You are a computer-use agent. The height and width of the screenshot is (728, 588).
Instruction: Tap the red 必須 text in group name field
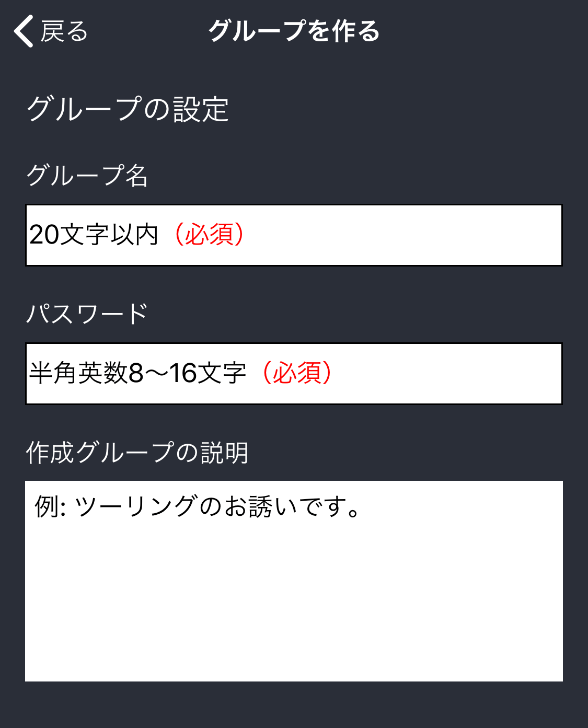(211, 235)
